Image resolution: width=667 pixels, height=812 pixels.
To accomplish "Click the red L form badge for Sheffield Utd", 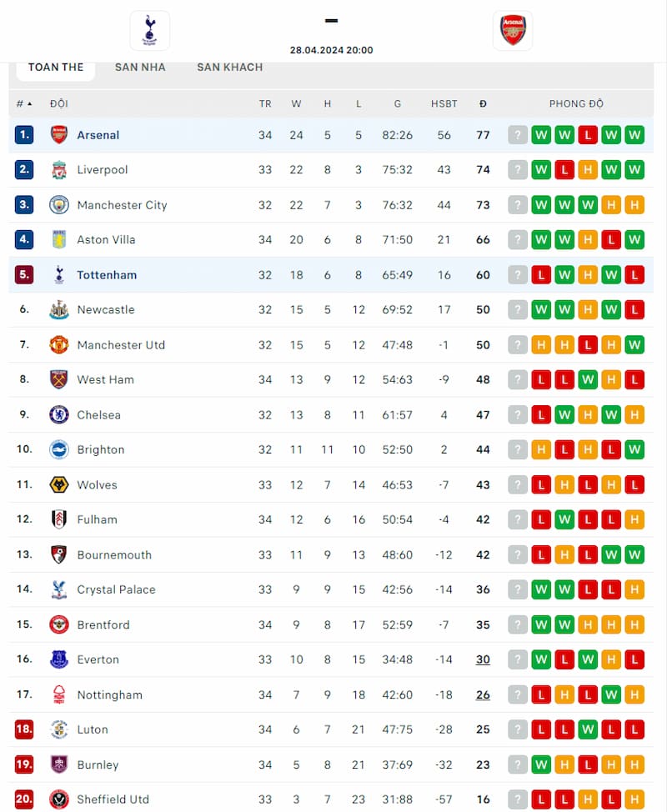I will click(x=541, y=799).
